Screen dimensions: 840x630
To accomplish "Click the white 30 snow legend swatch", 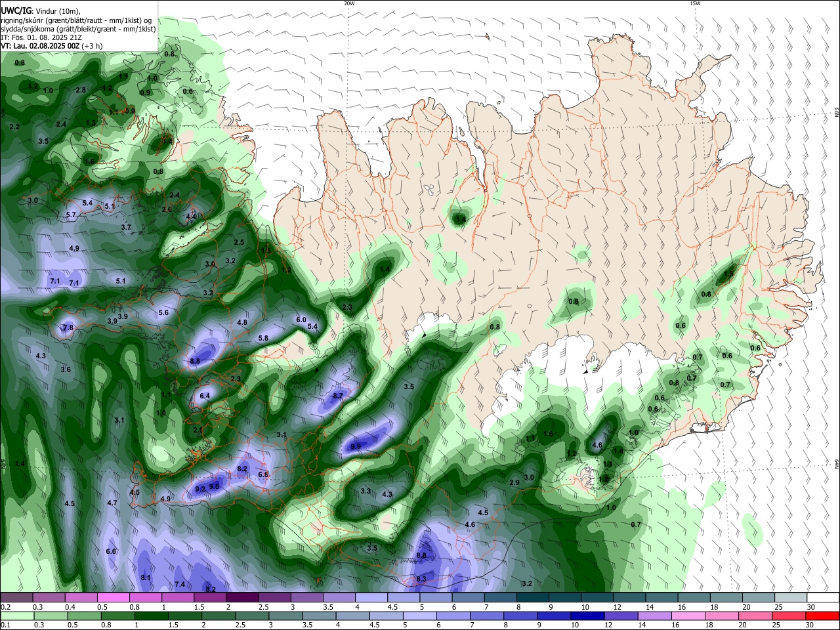I will [824, 598].
